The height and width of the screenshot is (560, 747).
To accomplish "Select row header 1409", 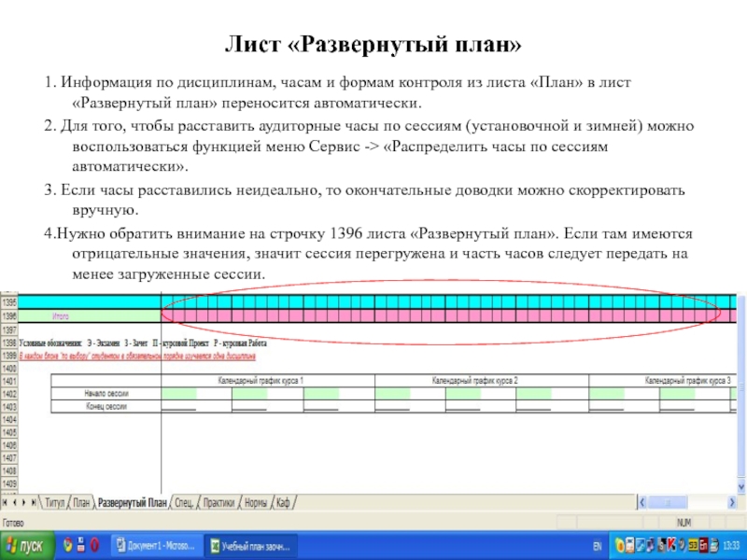I will pyautogui.click(x=9, y=483).
